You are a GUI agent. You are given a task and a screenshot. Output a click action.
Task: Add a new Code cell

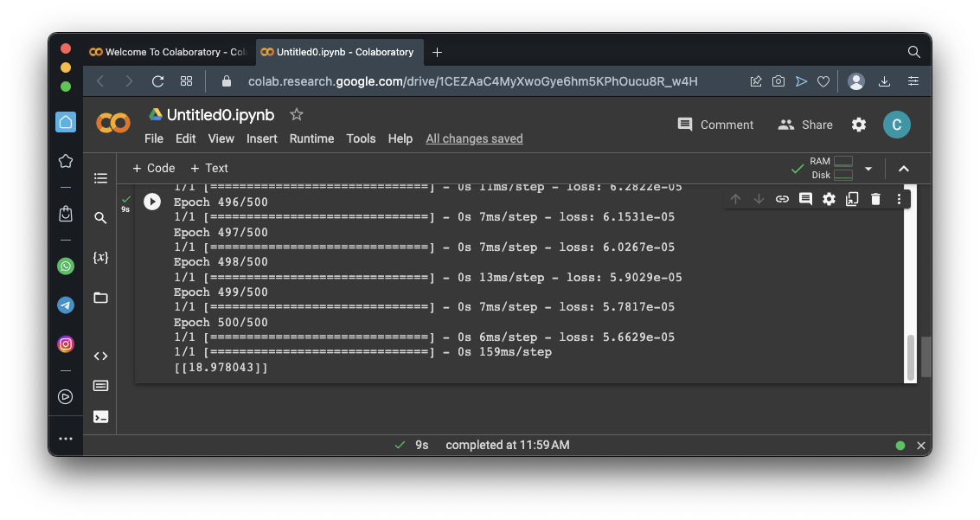153,169
